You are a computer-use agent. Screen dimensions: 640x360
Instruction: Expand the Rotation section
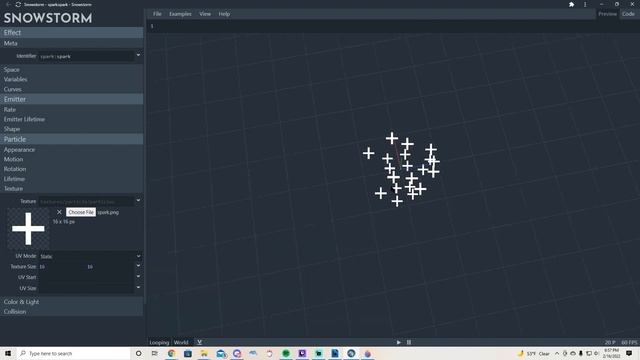pos(71,169)
